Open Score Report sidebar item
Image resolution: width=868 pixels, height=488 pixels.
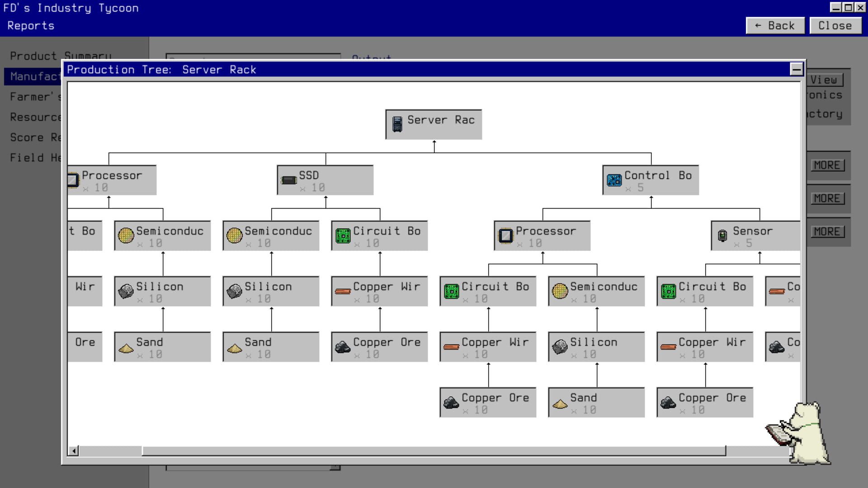[x=35, y=137]
